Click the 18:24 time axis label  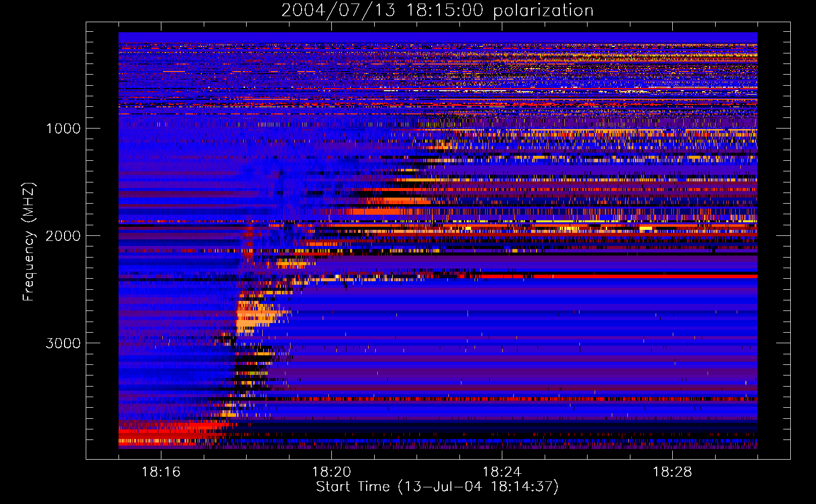pyautogui.click(x=502, y=472)
